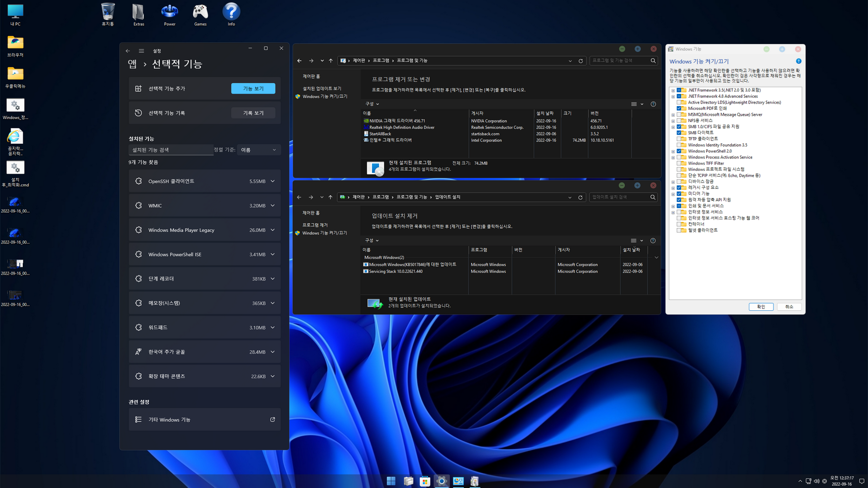Click the 설치된 기능 검색 search field
This screenshot has height=488, width=868.
(x=171, y=150)
